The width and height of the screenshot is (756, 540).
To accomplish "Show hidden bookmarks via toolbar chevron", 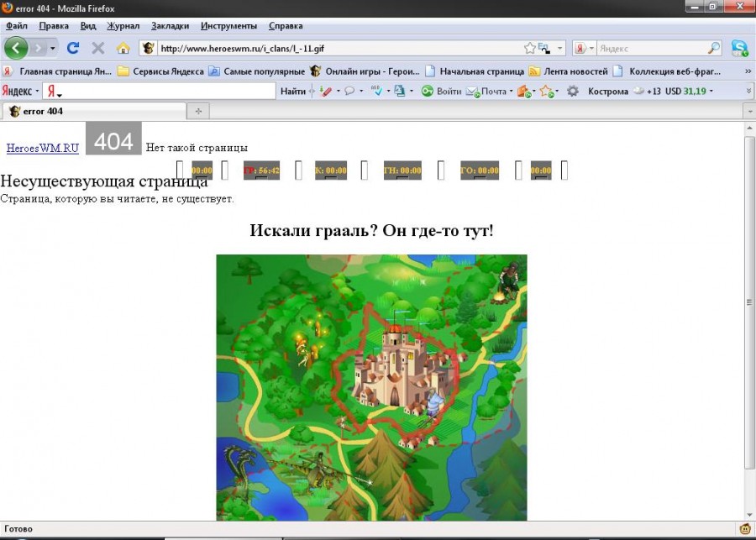I will pos(748,71).
